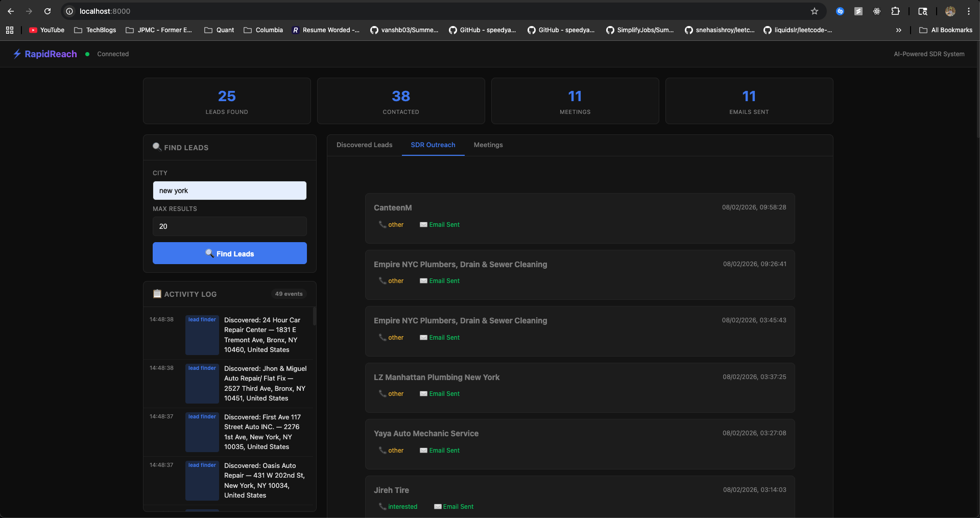Click the magnifier icon beside FIND LEADS heading
The width and height of the screenshot is (980, 518).
tap(157, 147)
